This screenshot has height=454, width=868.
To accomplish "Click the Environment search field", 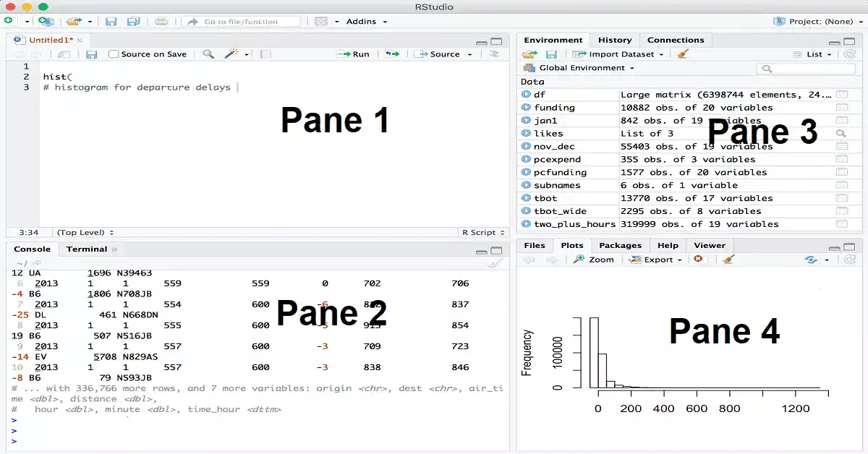I will click(x=806, y=68).
